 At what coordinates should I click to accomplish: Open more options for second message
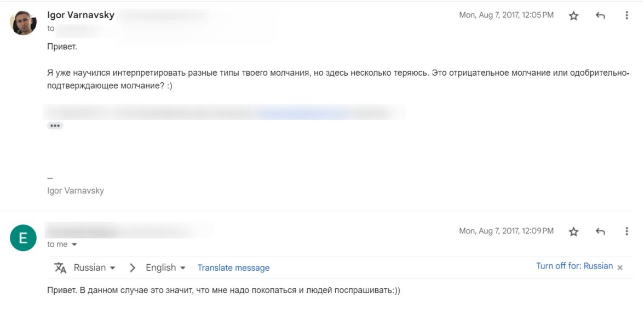[x=626, y=232]
